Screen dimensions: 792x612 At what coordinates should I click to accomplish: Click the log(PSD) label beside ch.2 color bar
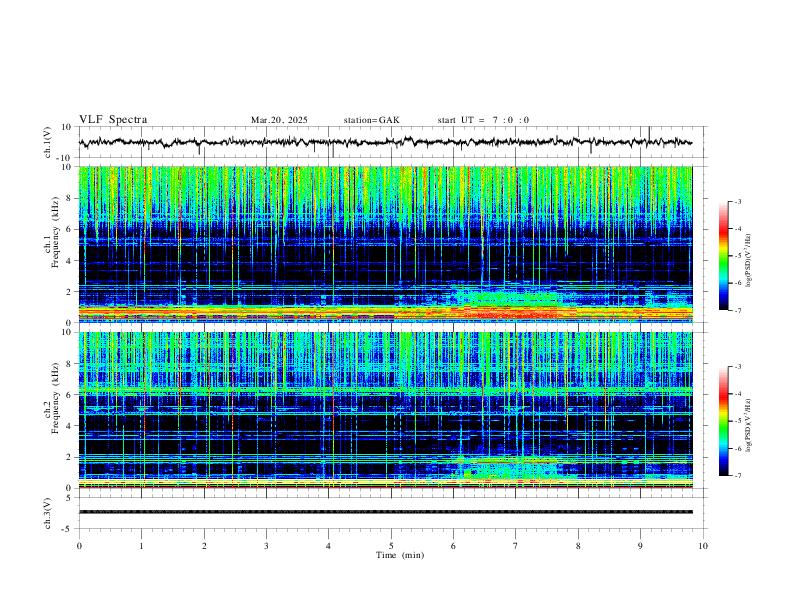(x=748, y=425)
